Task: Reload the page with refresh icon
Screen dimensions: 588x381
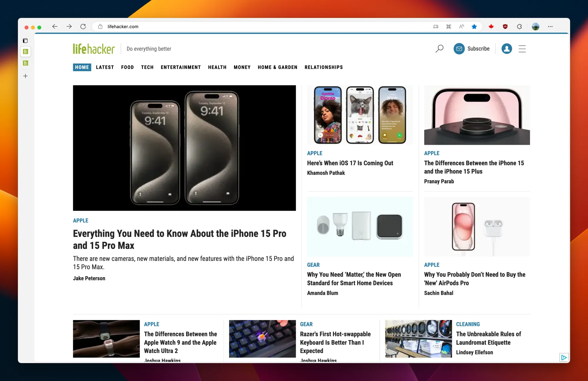Action: pos(83,27)
